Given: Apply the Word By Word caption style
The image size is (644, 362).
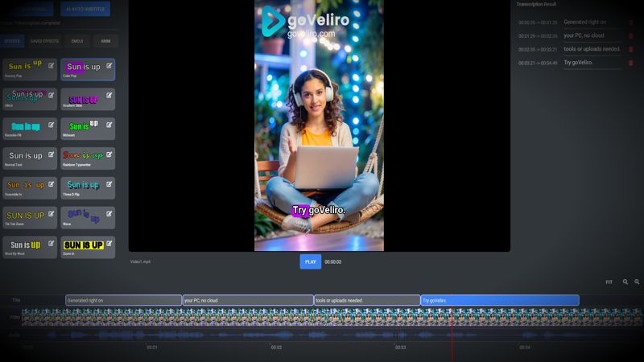Looking at the screenshot, I should tap(30, 247).
